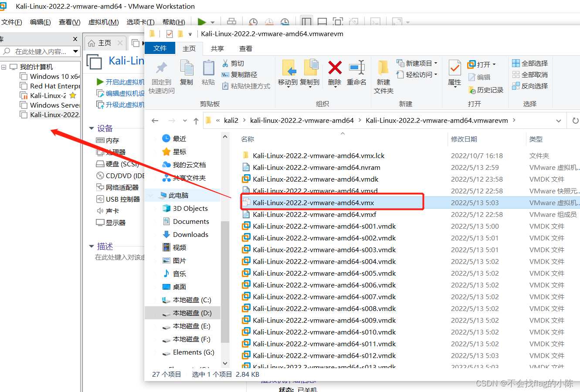
Task: Click the Sound Card device
Action: pyautogui.click(x=108, y=211)
